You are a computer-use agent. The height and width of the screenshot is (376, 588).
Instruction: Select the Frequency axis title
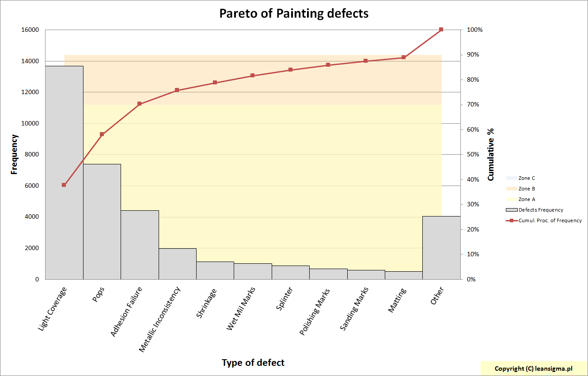15,154
